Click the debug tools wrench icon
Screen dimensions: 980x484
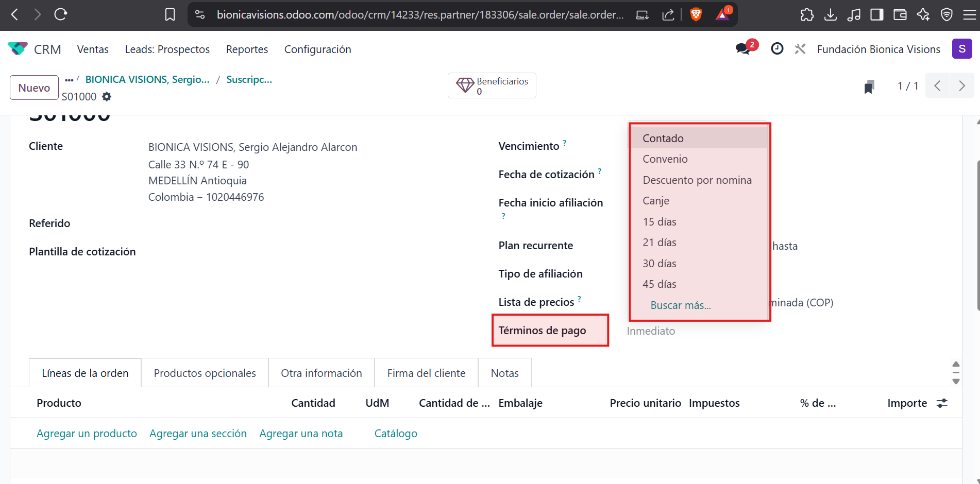coord(800,49)
